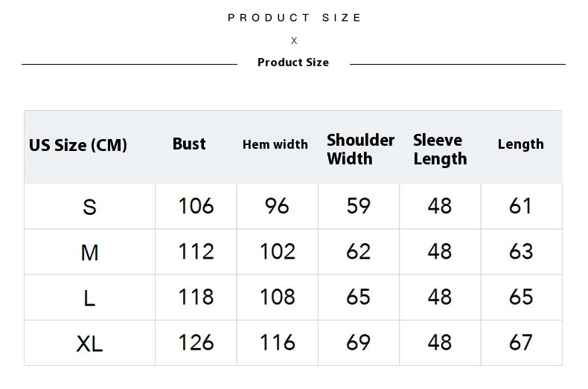Click the US Size (CM) column header

pyautogui.click(x=78, y=145)
